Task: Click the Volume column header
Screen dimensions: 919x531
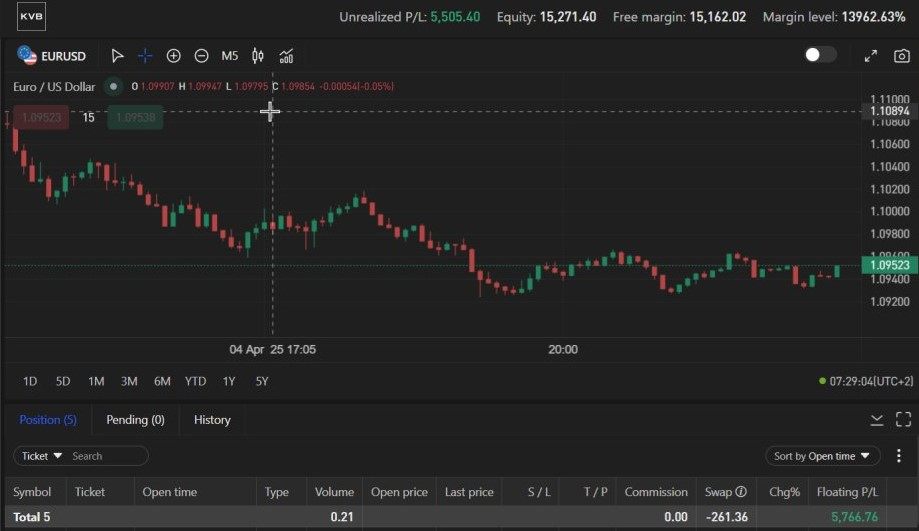Action: [x=334, y=492]
